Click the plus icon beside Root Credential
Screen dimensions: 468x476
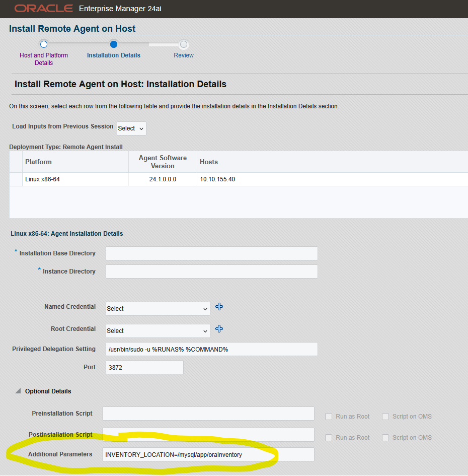(219, 329)
